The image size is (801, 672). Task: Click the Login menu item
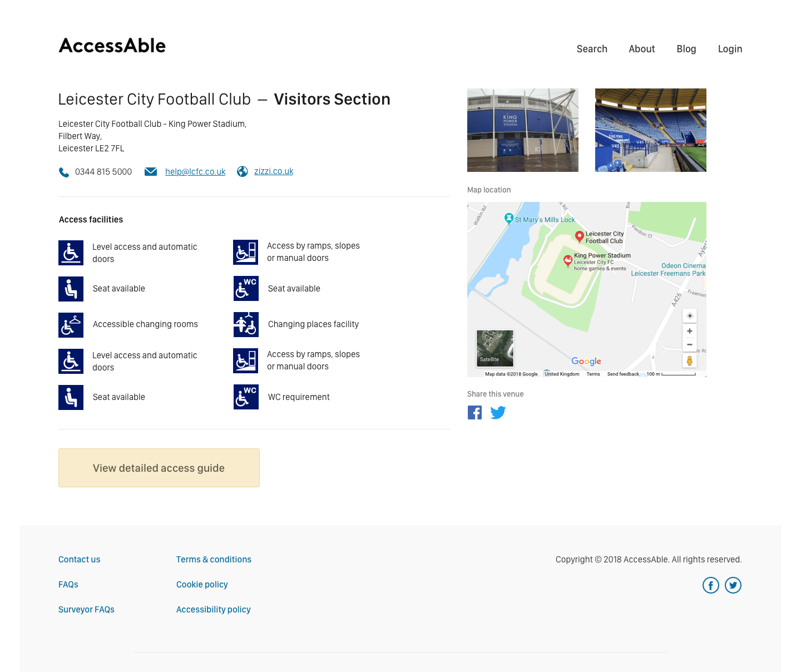pos(730,49)
